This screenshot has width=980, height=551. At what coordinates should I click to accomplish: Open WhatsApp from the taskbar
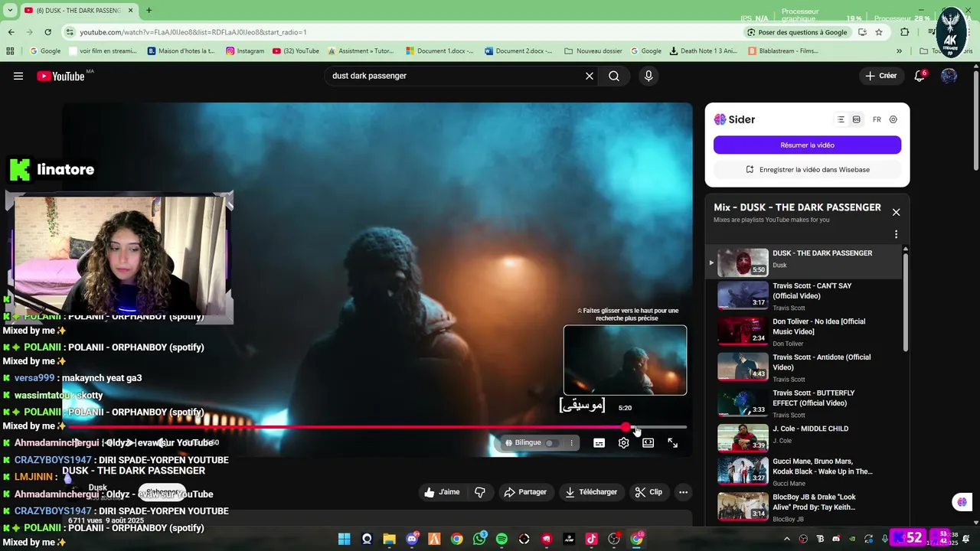(479, 539)
